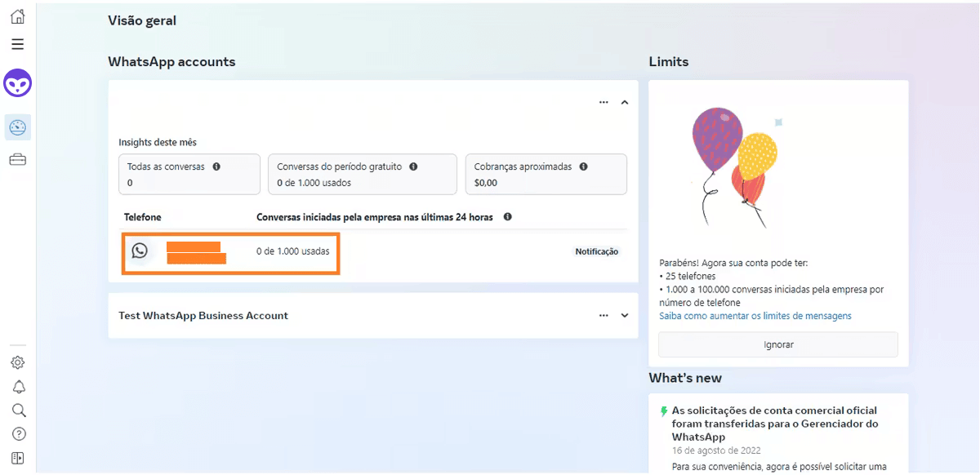Image resolution: width=980 pixels, height=475 pixels.
Task: Click the Home icon in sidebar
Action: 17,16
